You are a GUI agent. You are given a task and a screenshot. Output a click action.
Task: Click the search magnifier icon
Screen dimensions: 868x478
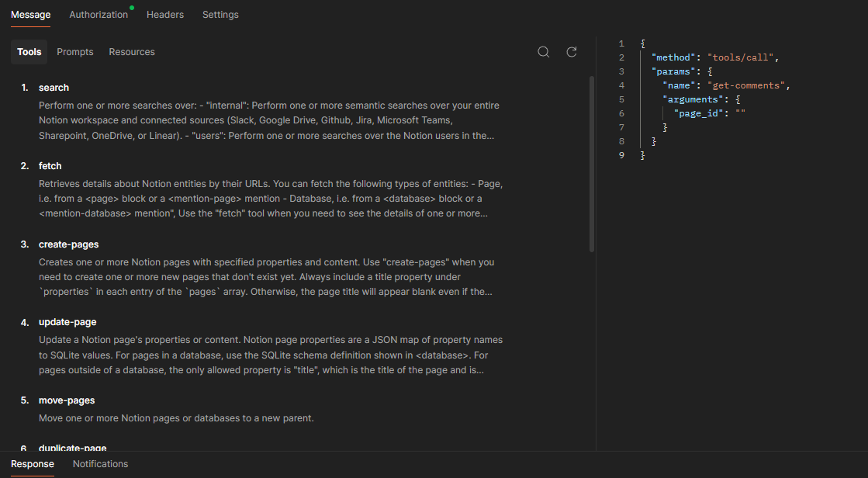[544, 51]
